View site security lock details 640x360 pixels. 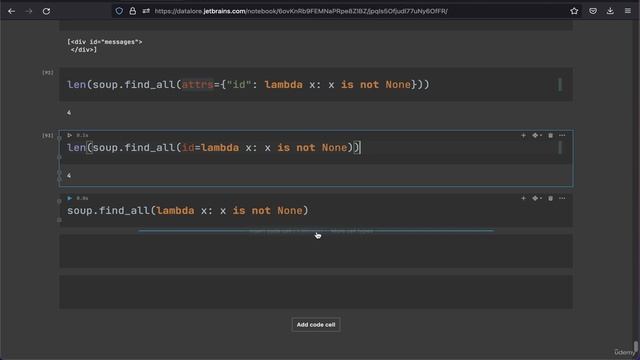[x=133, y=11]
